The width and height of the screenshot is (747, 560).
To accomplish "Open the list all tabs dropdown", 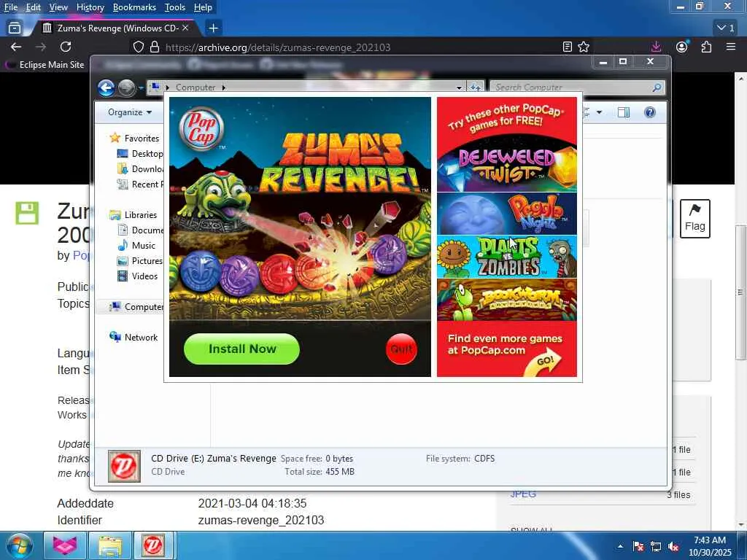I will 726,28.
